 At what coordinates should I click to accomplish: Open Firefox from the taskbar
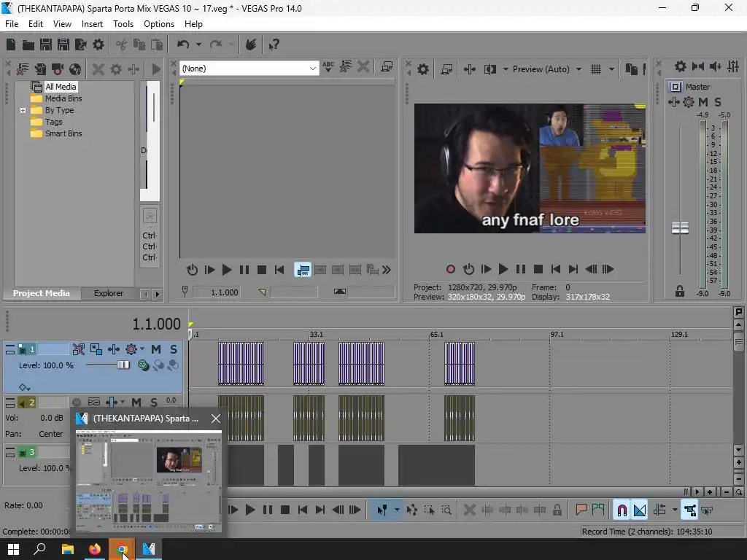pyautogui.click(x=95, y=549)
